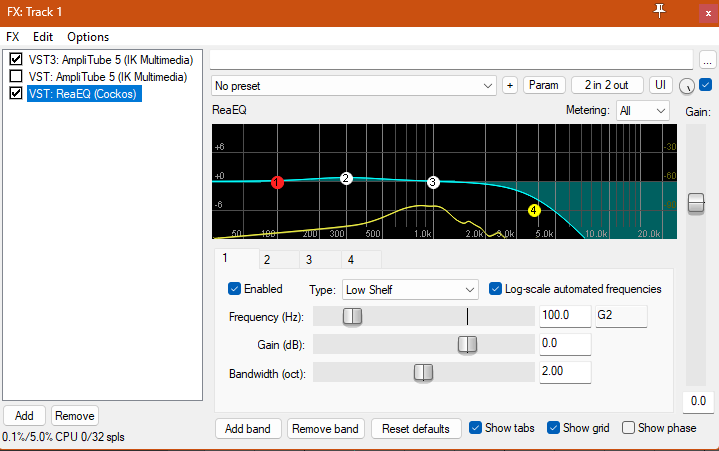Click the plus button to save preset

click(510, 85)
